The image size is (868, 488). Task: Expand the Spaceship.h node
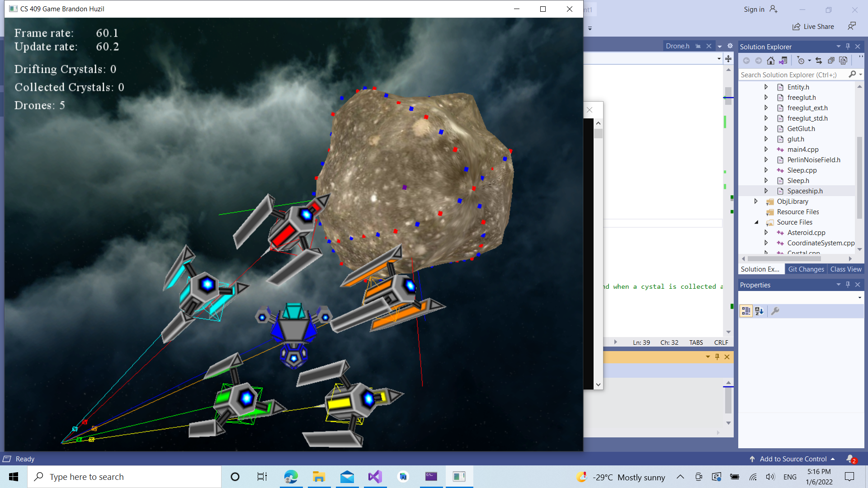click(766, 191)
